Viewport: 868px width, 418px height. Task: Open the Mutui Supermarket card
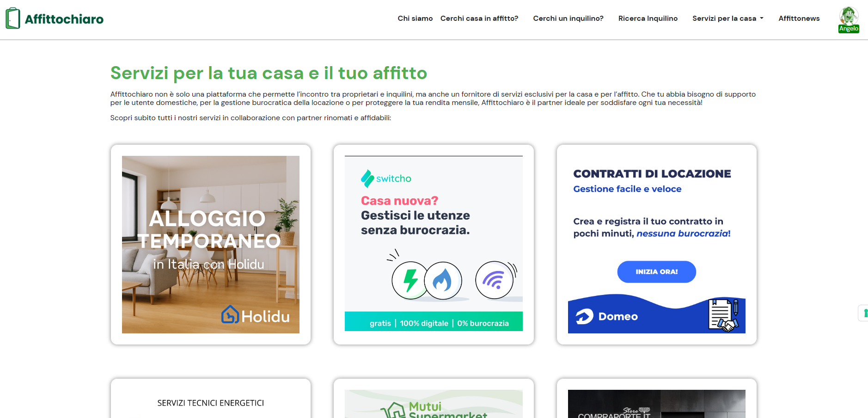point(434,404)
